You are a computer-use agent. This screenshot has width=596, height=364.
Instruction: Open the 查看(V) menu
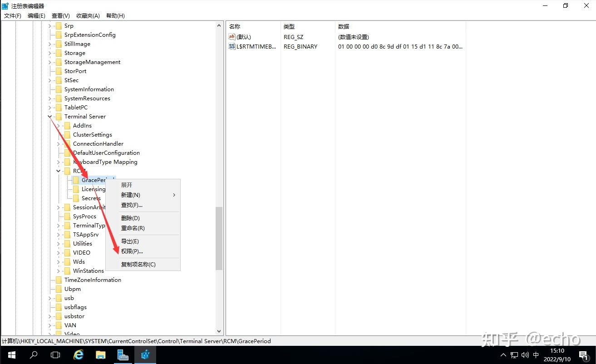coord(60,15)
